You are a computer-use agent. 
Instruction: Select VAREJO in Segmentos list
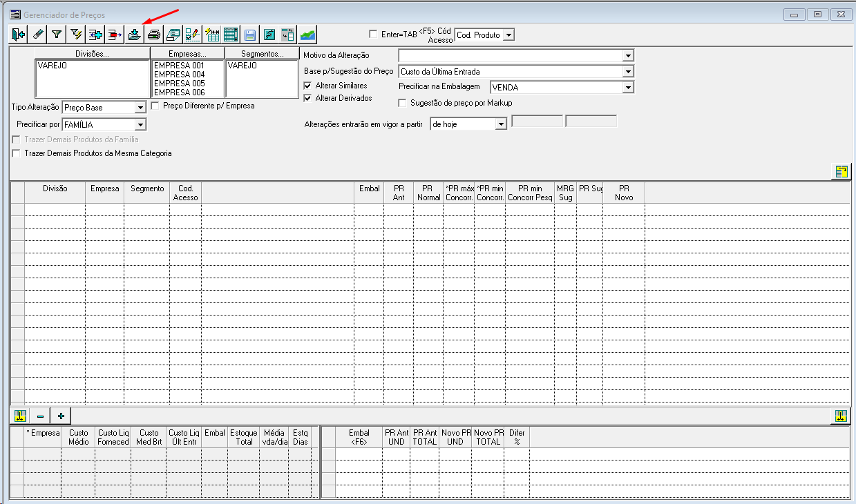tap(242, 66)
